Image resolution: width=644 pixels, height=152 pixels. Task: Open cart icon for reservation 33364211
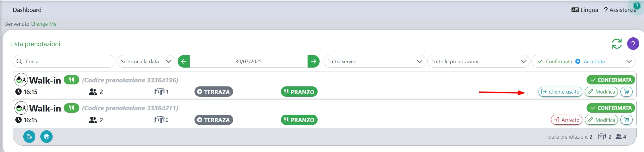pyautogui.click(x=626, y=120)
